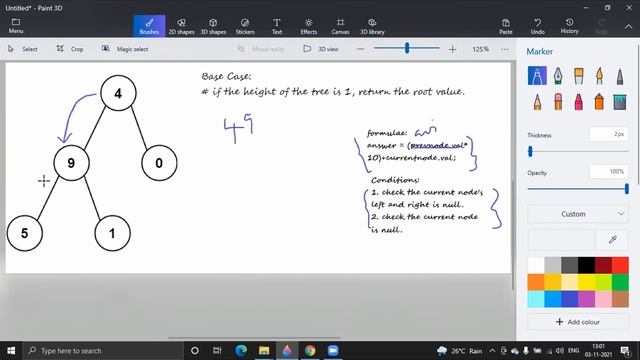
Task: Toggle the 3D view
Action: click(321, 49)
